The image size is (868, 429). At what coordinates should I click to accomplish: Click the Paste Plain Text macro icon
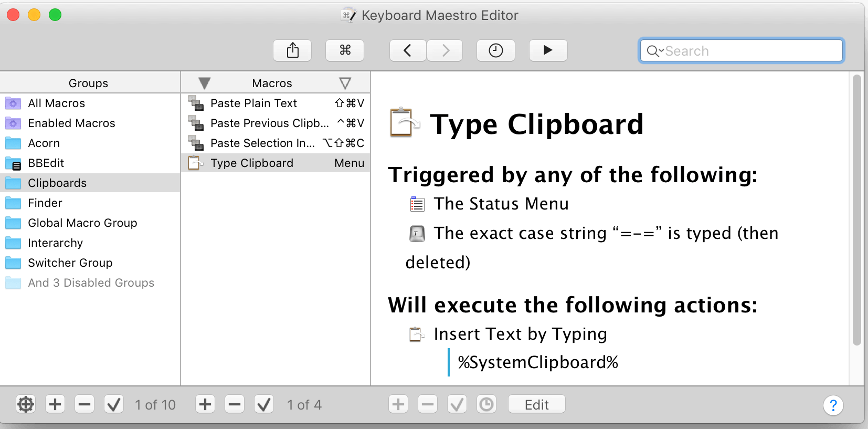coord(196,103)
